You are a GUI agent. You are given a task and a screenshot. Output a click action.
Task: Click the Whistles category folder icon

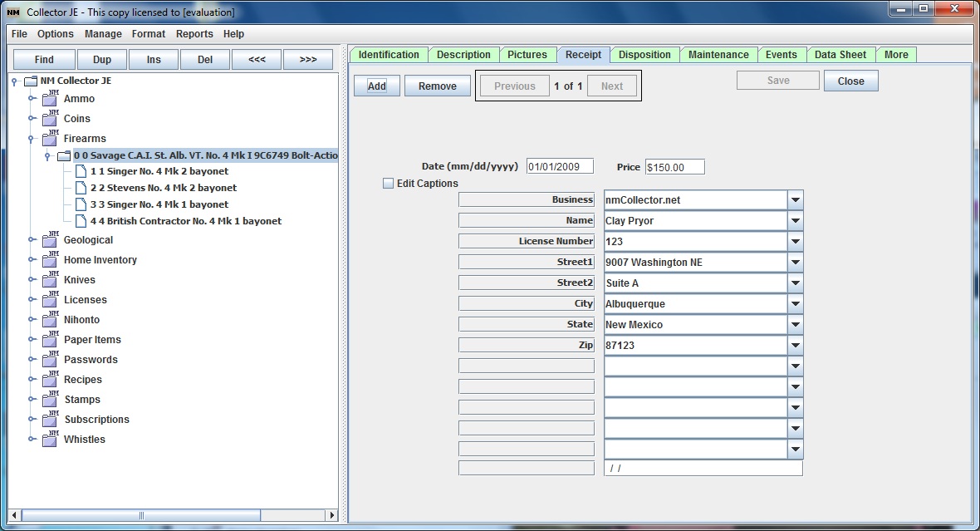tap(50, 440)
